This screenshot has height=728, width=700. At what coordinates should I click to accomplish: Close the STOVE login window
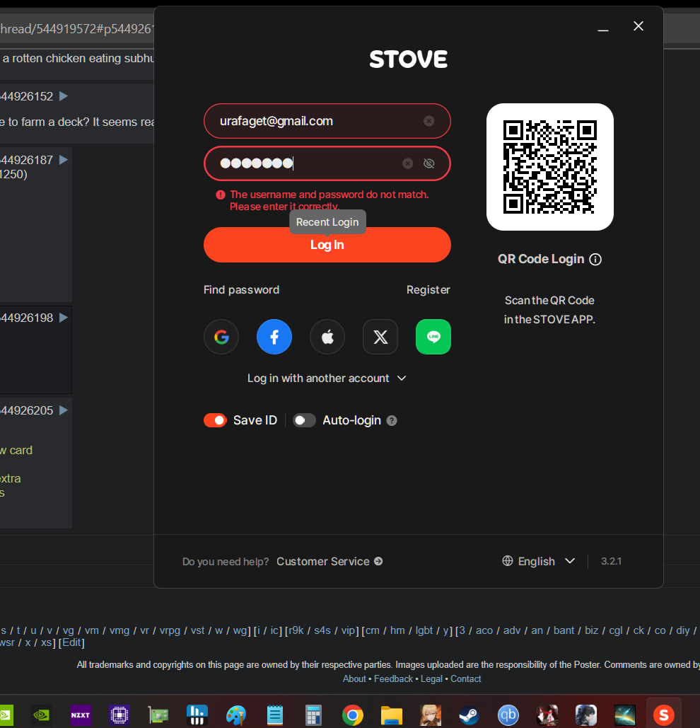coord(638,26)
